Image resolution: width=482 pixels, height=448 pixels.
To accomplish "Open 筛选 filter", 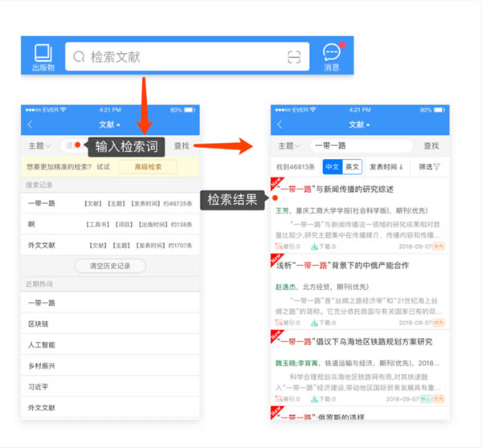I will (429, 167).
